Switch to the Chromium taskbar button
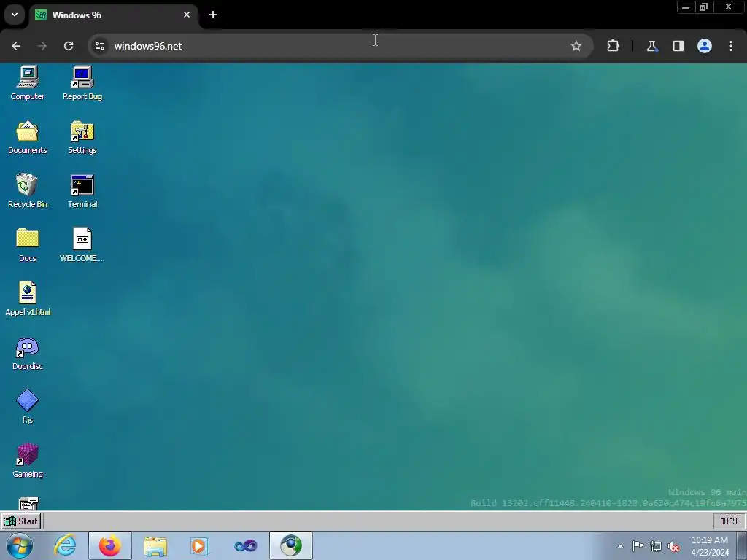This screenshot has width=747, height=560. (291, 545)
